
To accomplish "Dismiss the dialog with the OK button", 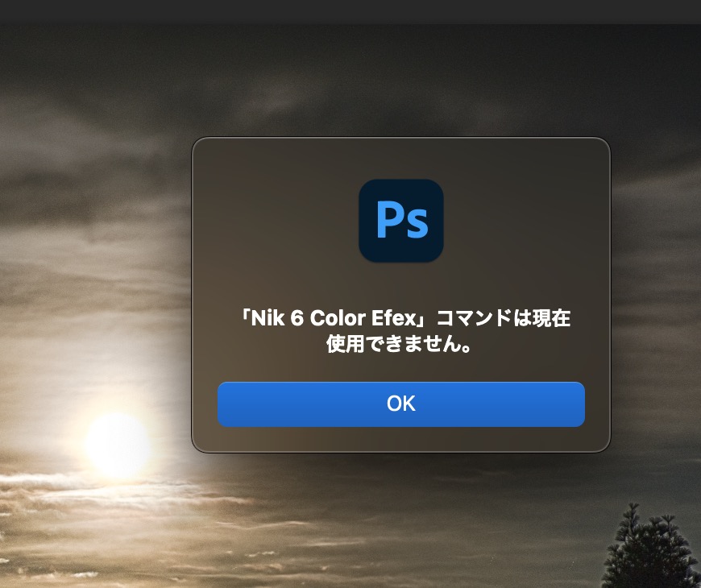I will (x=401, y=404).
